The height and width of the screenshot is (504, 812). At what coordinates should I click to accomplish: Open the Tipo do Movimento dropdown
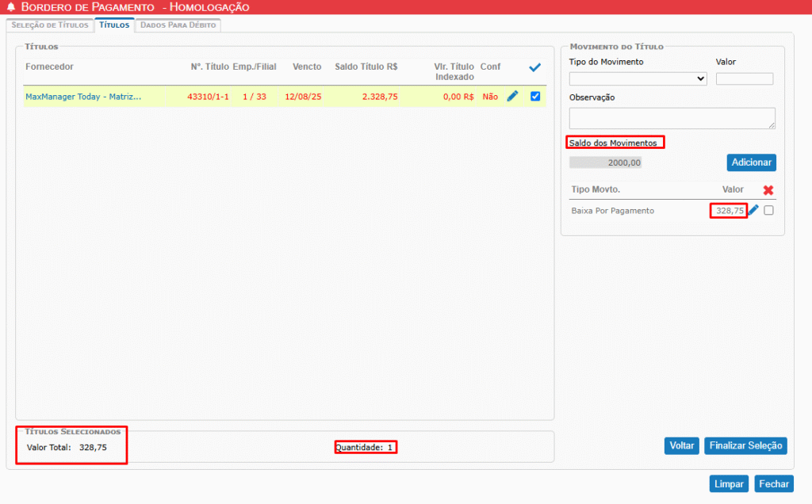point(638,78)
